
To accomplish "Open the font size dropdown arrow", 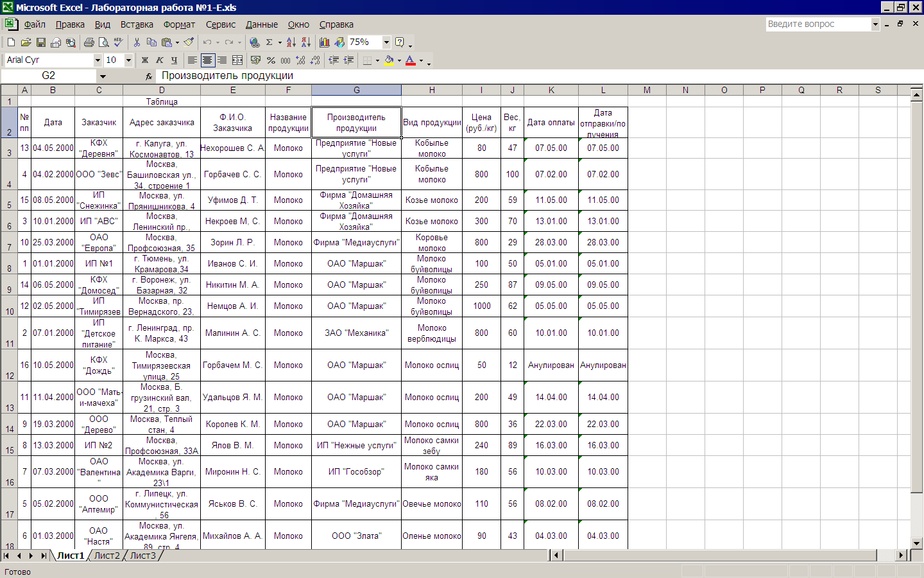I will (128, 60).
